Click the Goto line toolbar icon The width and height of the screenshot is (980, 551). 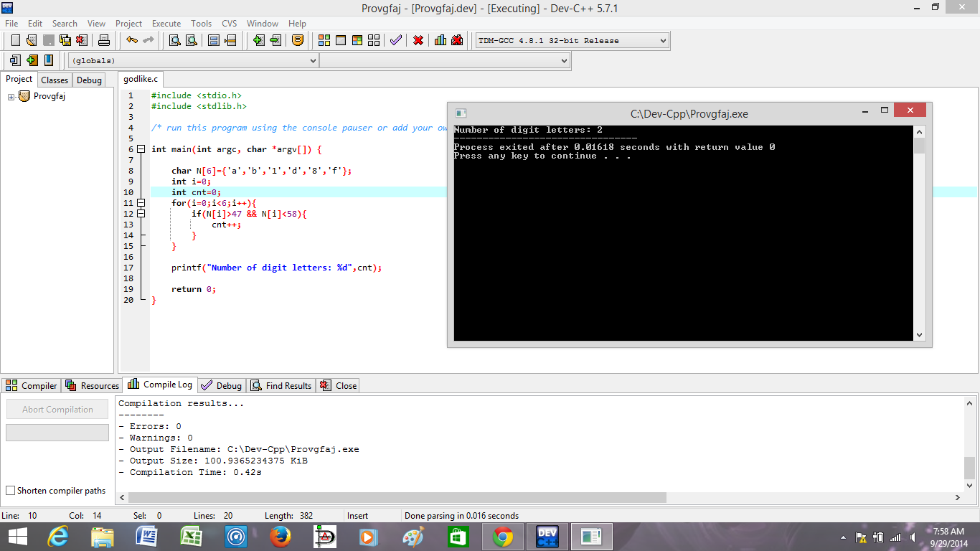click(x=230, y=40)
